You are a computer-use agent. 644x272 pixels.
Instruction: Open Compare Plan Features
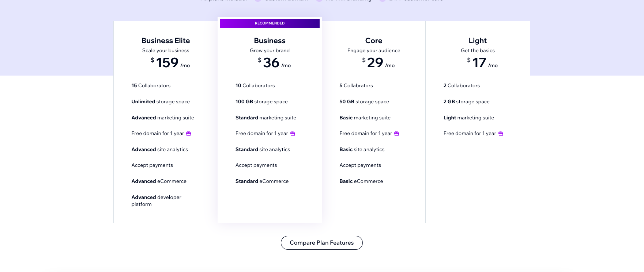point(321,243)
